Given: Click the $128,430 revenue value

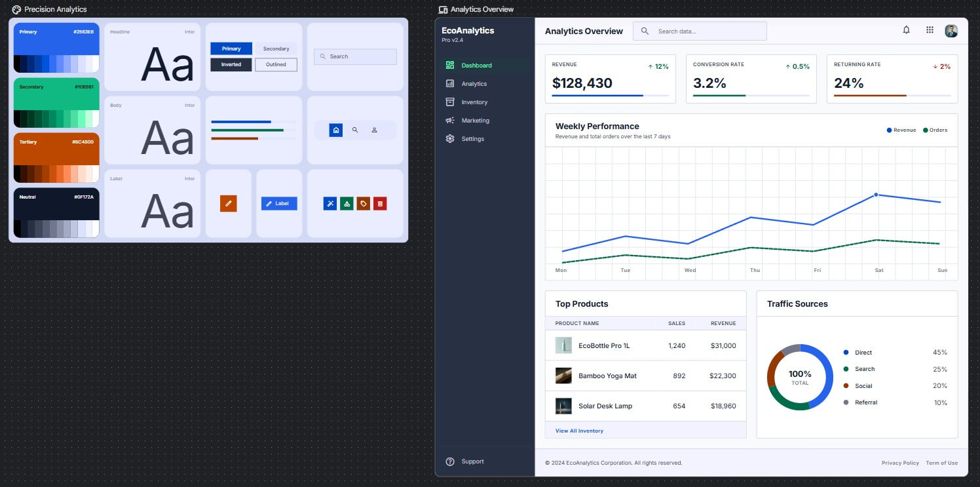Looking at the screenshot, I should [x=582, y=83].
